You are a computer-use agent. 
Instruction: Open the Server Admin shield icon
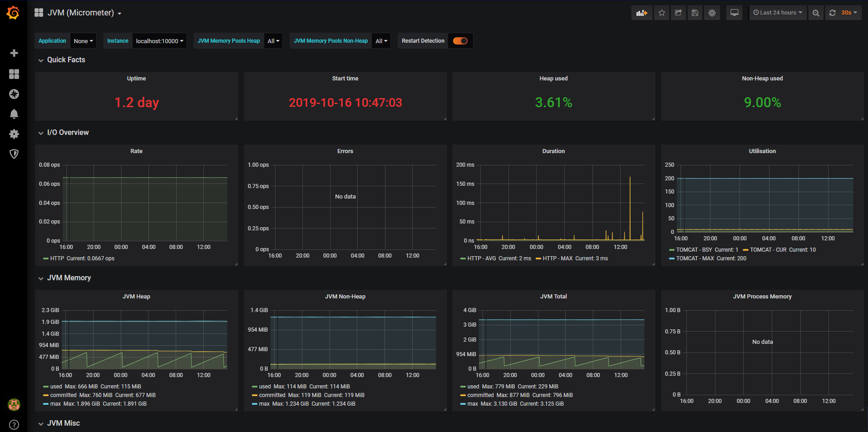click(x=14, y=154)
